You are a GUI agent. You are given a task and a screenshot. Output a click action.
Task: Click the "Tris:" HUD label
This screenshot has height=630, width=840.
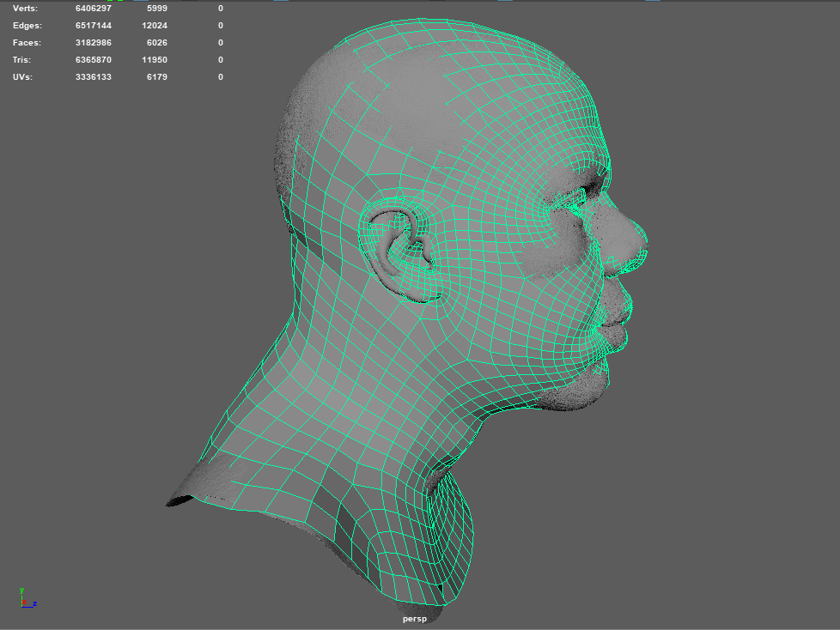pos(21,60)
